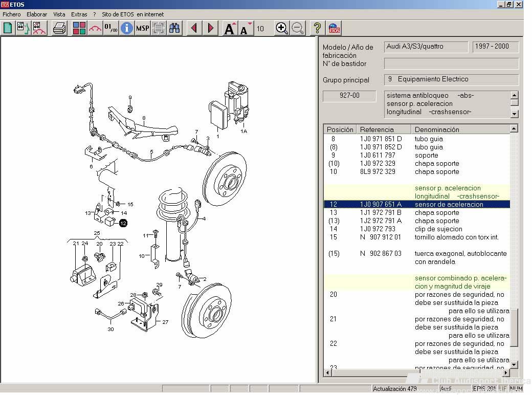Select row '1J0 972 329' chapa soporte
Screen dimensions: 532x395
click(416, 163)
